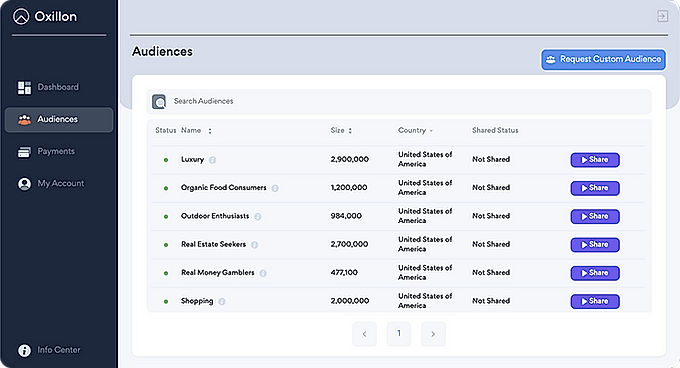Go to the Payments section
Image resolution: width=680 pixels, height=368 pixels.
pyautogui.click(x=59, y=151)
